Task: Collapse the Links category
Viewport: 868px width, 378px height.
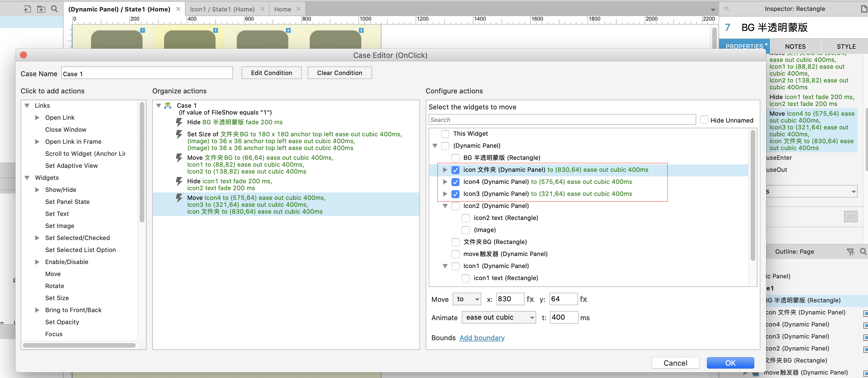Action: [x=27, y=106]
